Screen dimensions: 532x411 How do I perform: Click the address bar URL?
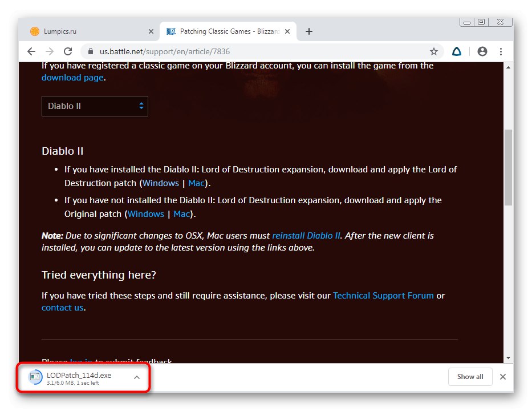pos(165,51)
